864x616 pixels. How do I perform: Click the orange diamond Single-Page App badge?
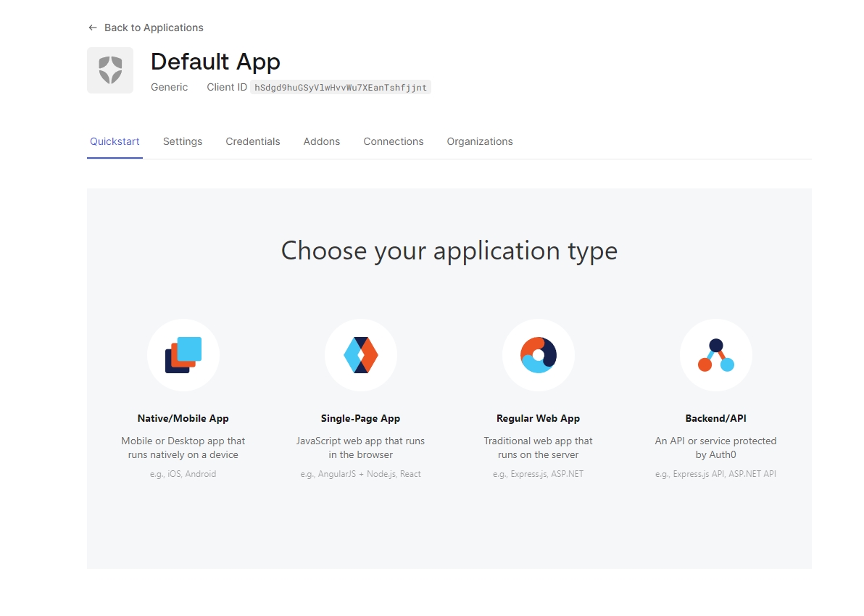pos(360,355)
